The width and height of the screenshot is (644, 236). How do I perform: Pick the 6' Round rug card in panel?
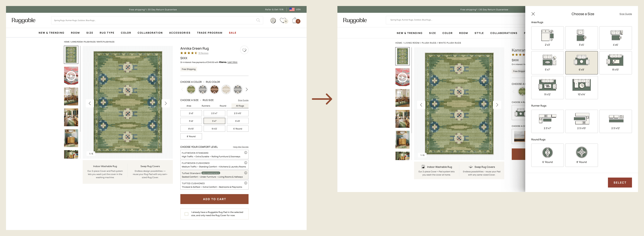point(547,155)
